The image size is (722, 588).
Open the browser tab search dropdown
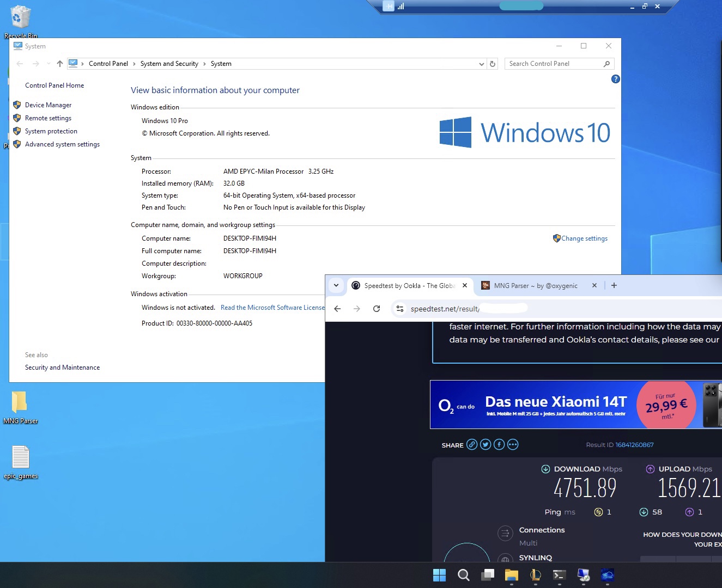[x=336, y=285]
